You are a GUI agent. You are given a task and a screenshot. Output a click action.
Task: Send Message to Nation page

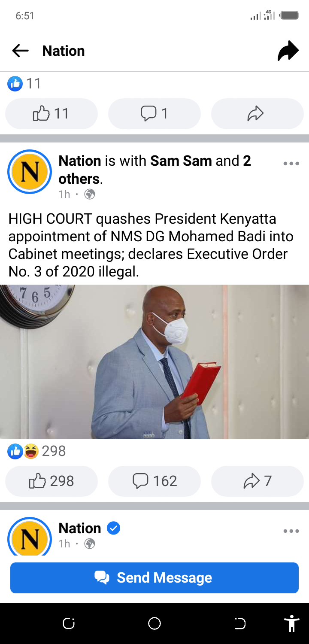(x=154, y=578)
